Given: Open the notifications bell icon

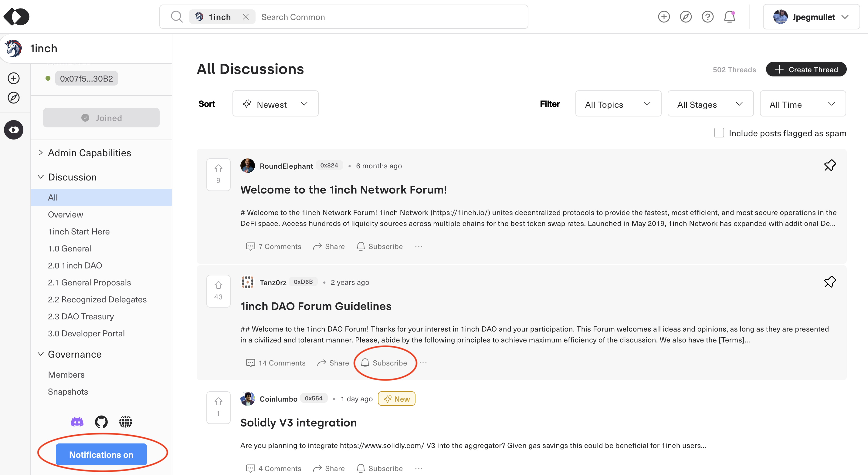Looking at the screenshot, I should (729, 17).
